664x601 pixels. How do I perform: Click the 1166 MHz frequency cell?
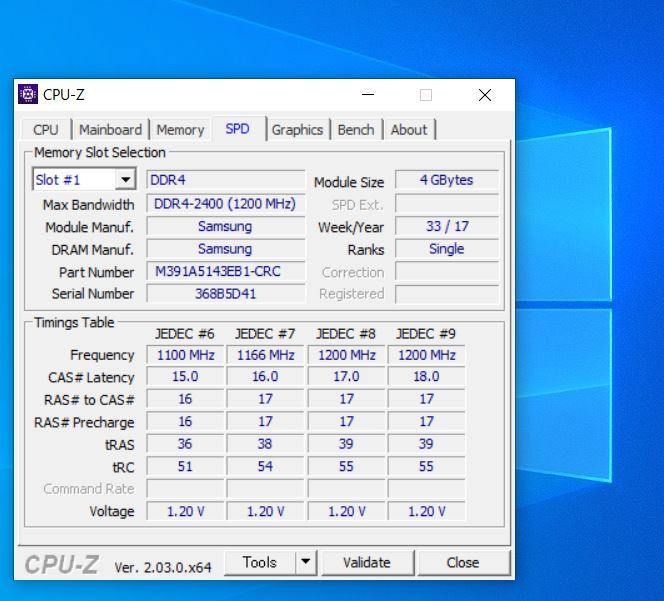(x=266, y=355)
